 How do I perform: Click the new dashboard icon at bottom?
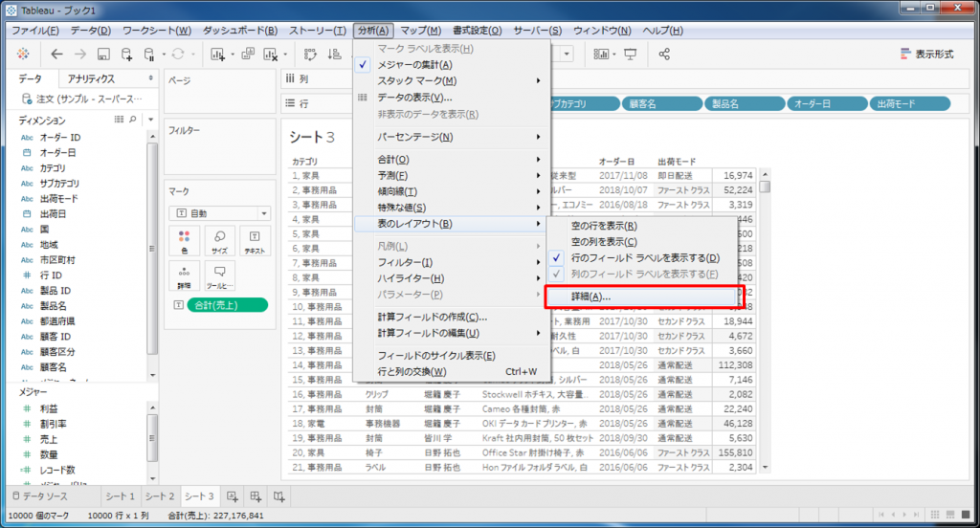256,496
